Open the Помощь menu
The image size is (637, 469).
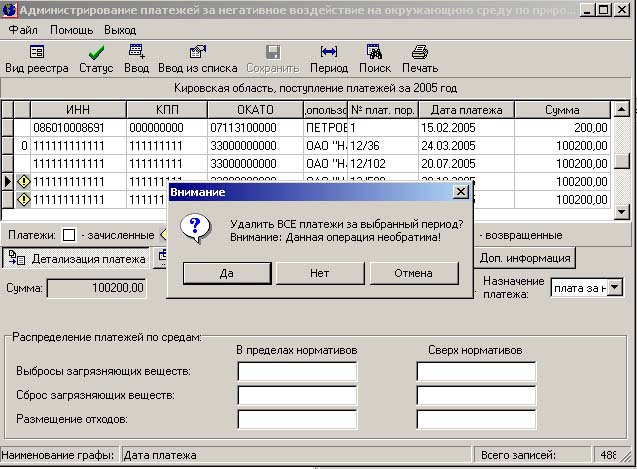point(71,30)
